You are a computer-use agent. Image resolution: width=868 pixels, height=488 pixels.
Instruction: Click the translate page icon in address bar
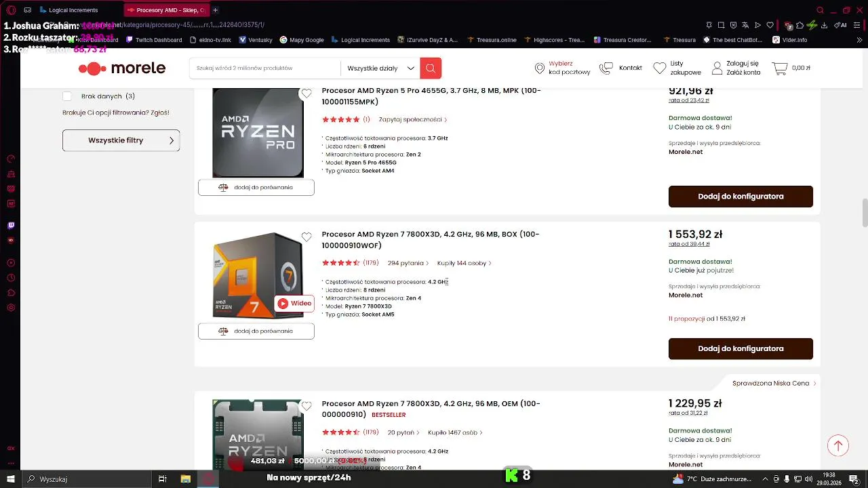pos(745,25)
